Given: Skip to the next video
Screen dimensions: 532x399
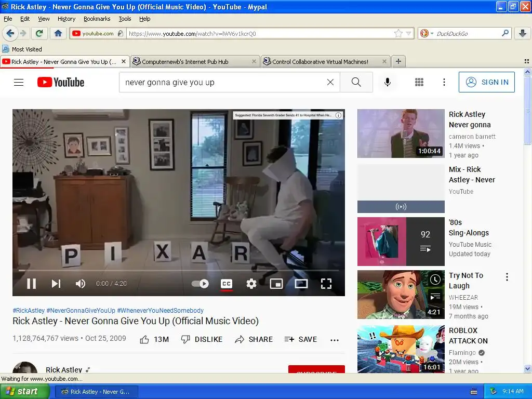Looking at the screenshot, I should [56, 284].
